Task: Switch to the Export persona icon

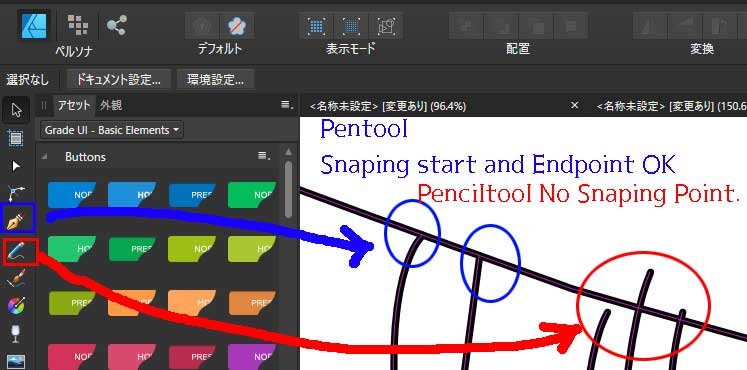Action: click(x=117, y=25)
